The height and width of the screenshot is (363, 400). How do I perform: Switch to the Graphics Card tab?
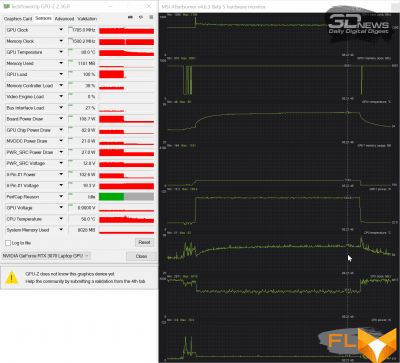[x=18, y=19]
